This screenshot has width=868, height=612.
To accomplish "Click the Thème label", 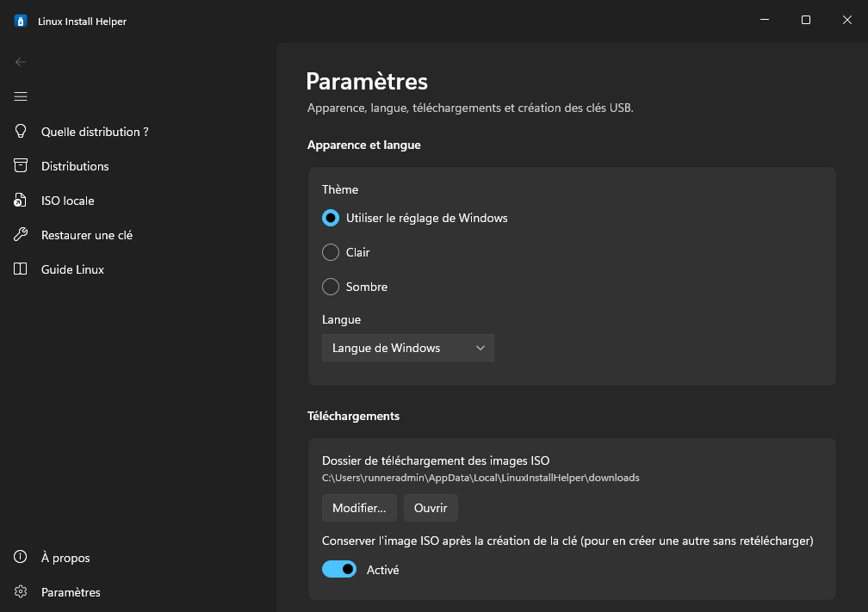I will click(340, 189).
